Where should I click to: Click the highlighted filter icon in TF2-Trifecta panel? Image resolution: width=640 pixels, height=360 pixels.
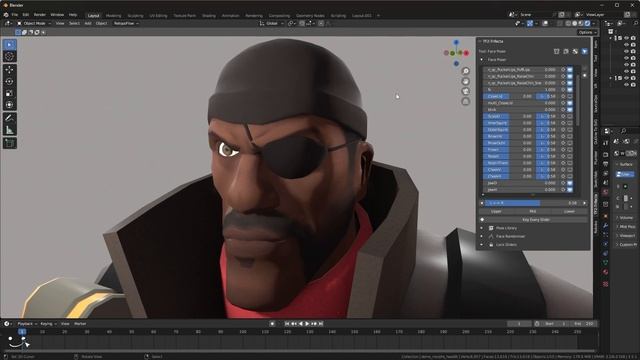[x=584, y=51]
